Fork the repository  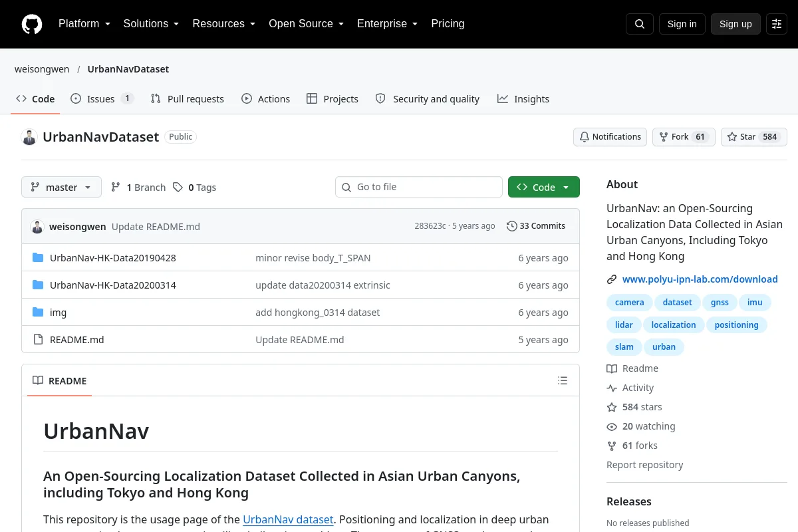pos(684,137)
